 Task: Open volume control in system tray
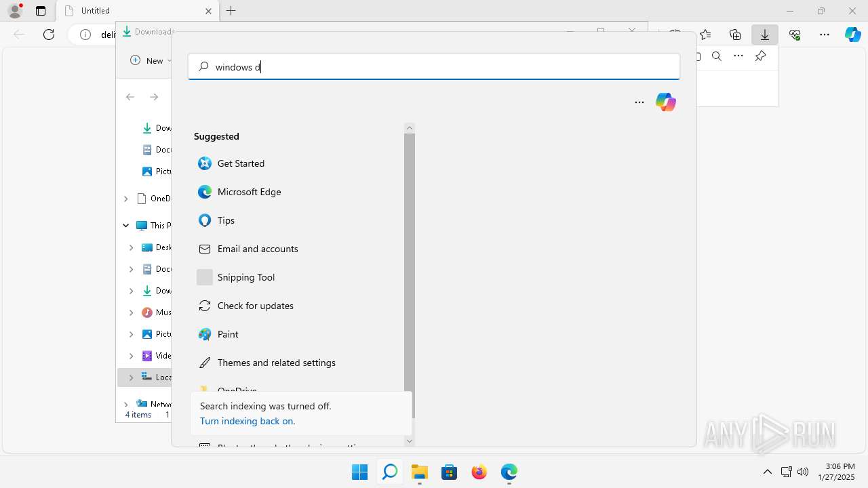point(804,472)
